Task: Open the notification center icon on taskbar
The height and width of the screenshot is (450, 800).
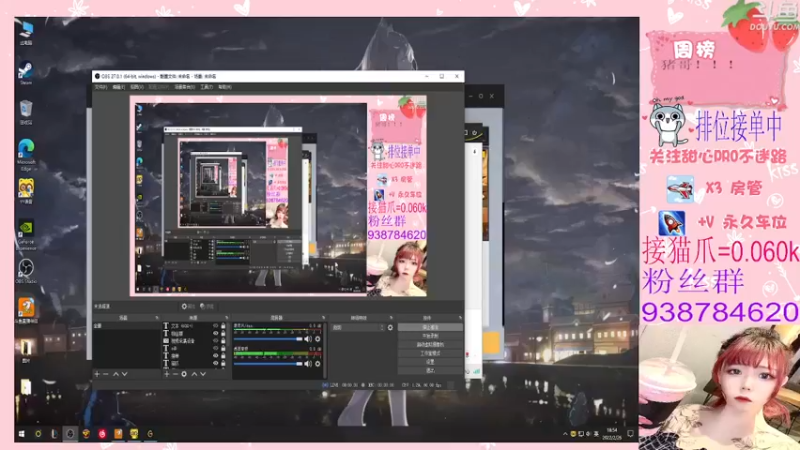Action: click(631, 434)
